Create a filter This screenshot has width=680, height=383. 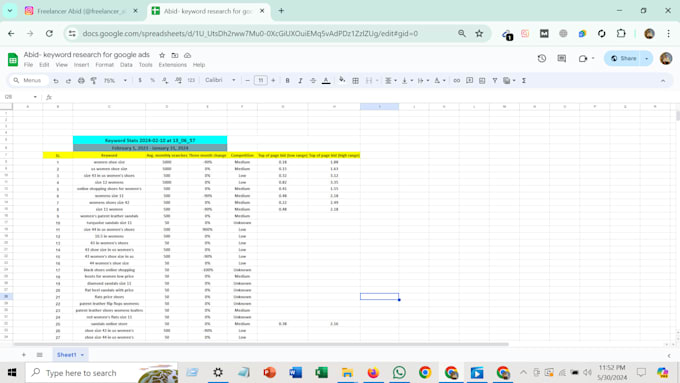(x=495, y=81)
